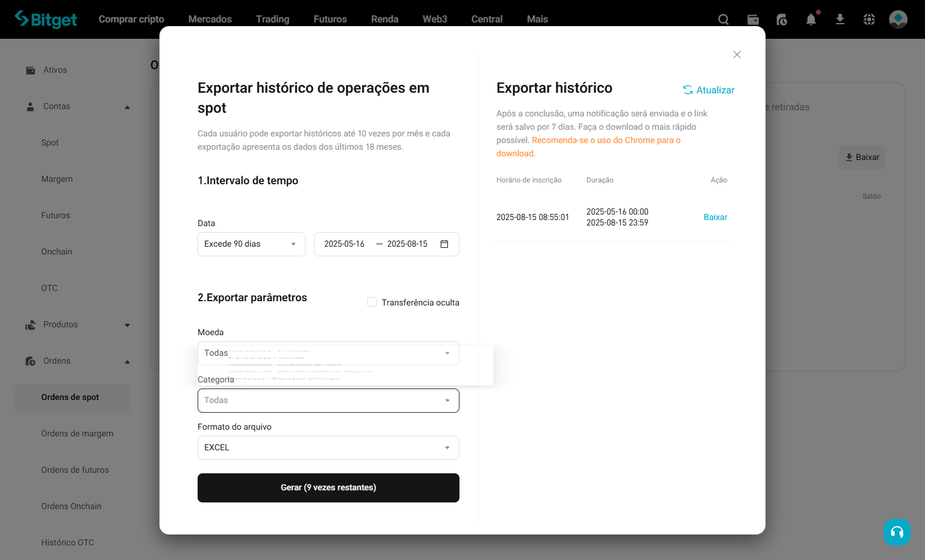Screen dimensions: 925x560
Task: Select Spot in sidebar
Action: point(50,143)
